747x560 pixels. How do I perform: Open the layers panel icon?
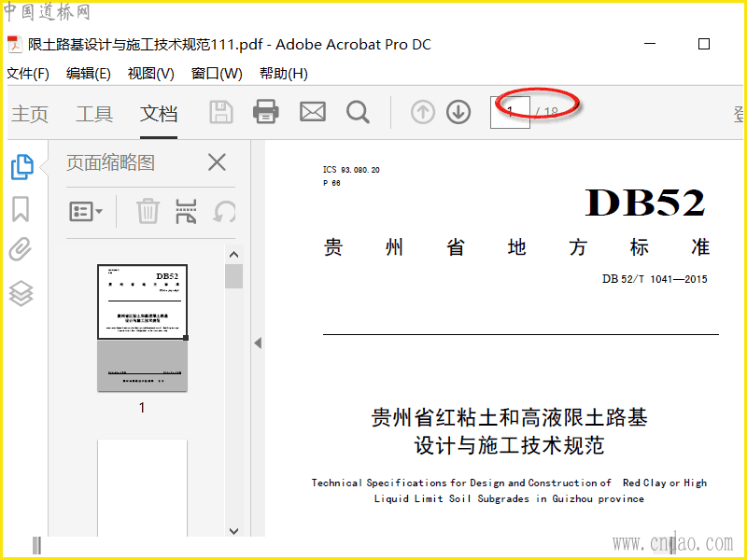(x=21, y=293)
